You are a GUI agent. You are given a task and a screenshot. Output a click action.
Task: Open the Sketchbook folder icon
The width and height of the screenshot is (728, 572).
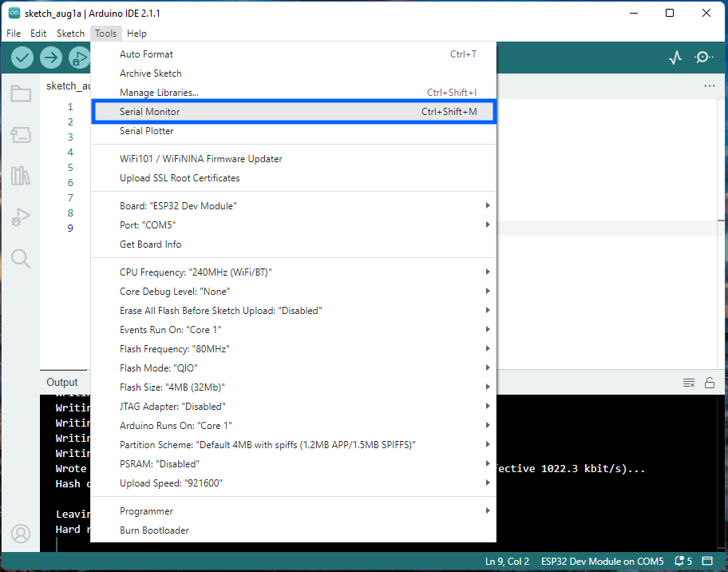click(21, 94)
